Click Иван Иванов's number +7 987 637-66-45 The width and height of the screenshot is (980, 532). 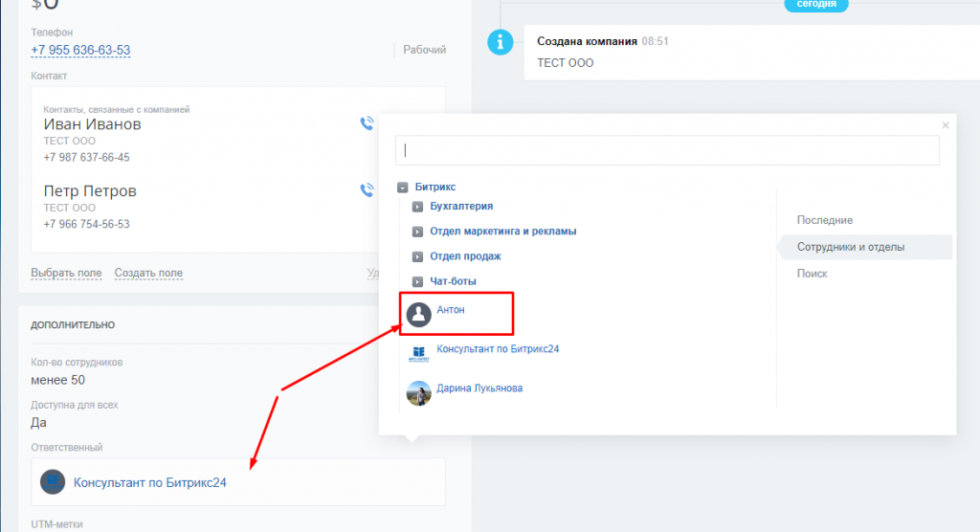click(86, 158)
